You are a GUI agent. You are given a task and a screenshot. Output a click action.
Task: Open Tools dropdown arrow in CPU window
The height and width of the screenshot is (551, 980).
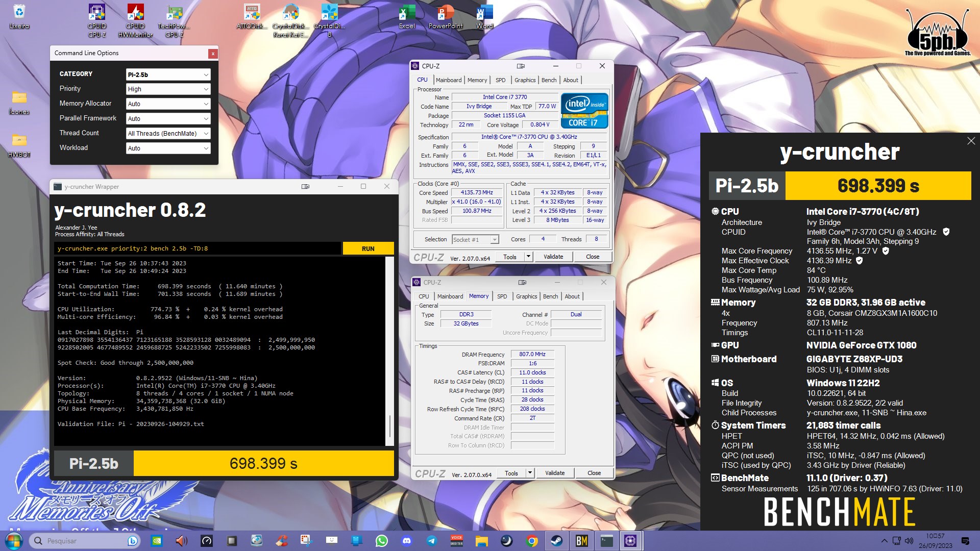pos(528,257)
